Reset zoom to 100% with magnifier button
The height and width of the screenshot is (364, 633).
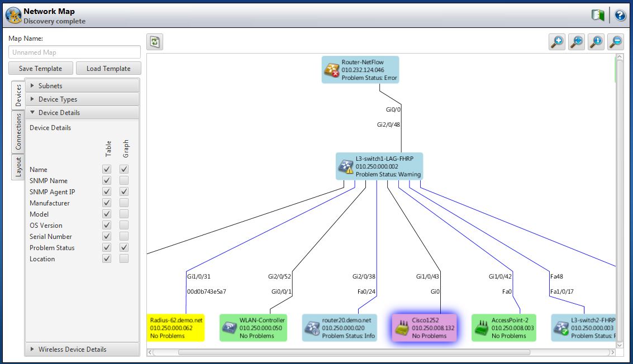click(596, 42)
